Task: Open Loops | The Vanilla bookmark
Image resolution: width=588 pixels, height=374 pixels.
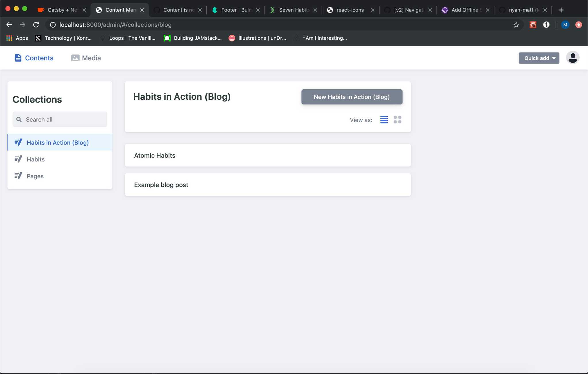Action: (127, 38)
